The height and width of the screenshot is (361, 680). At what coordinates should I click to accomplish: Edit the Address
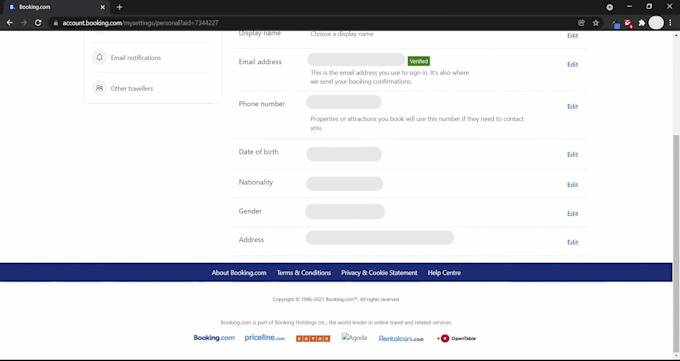tap(572, 243)
